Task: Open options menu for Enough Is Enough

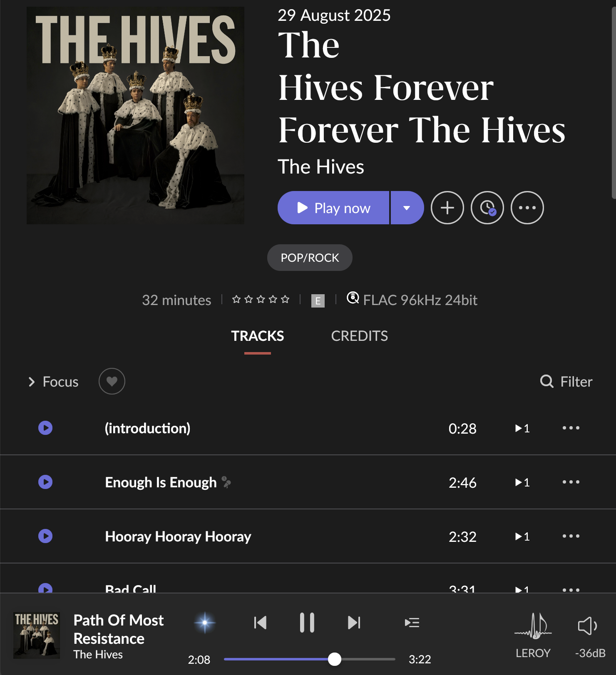Action: [571, 482]
